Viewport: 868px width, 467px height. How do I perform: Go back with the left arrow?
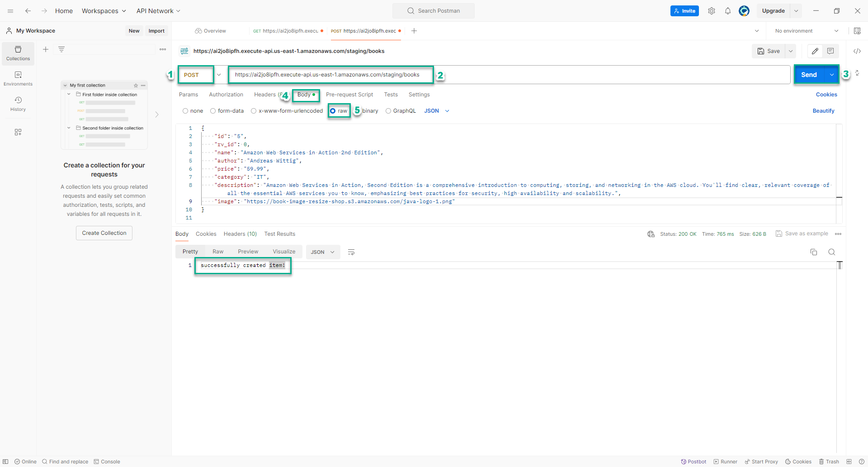click(x=28, y=11)
